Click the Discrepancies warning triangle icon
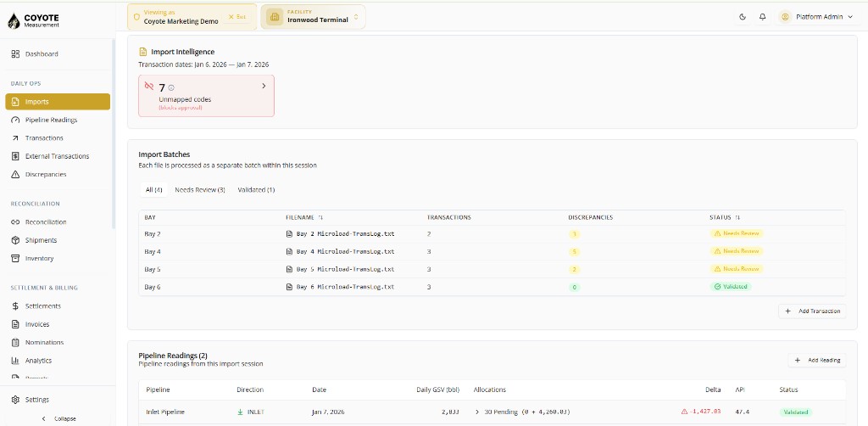This screenshot has width=868, height=426. tap(15, 175)
